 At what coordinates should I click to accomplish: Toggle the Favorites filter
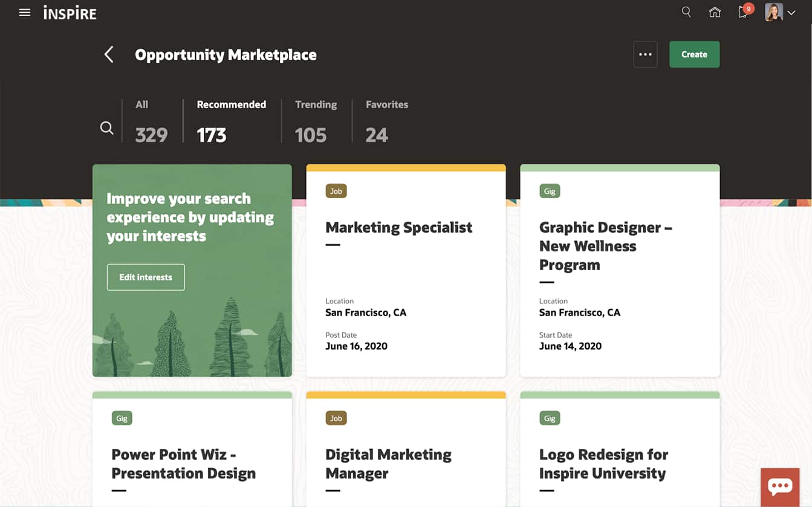(386, 120)
